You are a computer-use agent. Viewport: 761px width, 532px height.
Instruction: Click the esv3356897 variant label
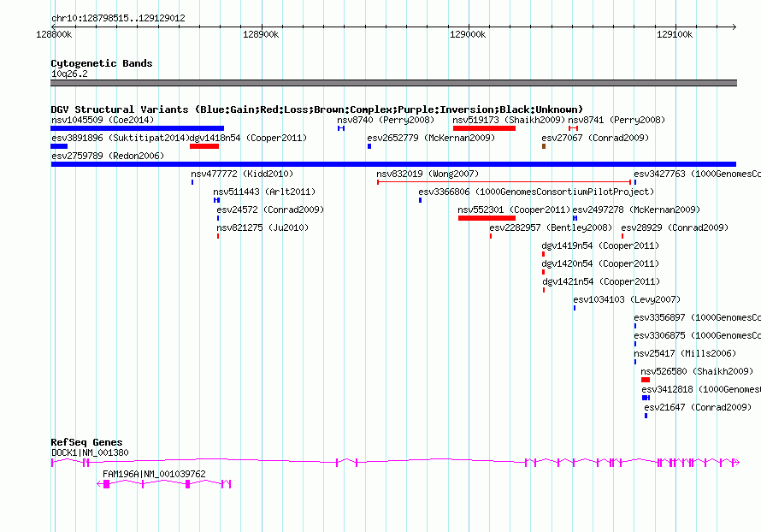pyautogui.click(x=697, y=317)
